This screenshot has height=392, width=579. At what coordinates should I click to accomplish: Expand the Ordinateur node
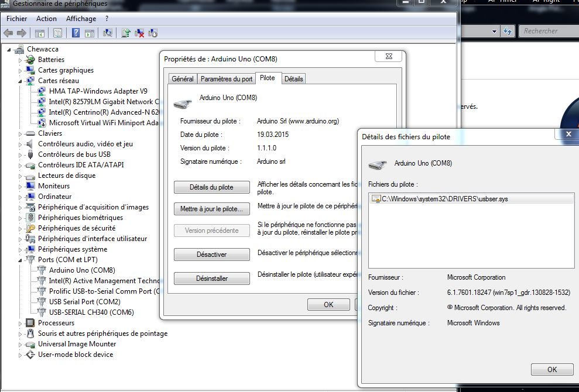coord(20,197)
